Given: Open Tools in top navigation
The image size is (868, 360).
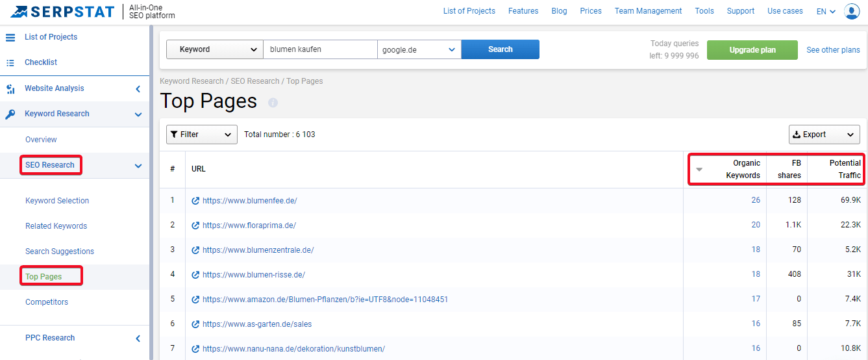Looking at the screenshot, I should pos(704,11).
